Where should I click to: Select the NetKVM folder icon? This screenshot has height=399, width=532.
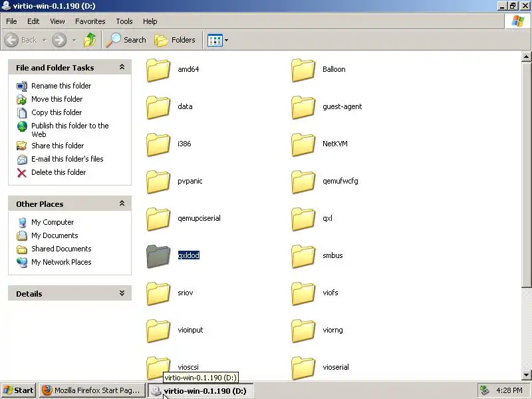point(303,145)
